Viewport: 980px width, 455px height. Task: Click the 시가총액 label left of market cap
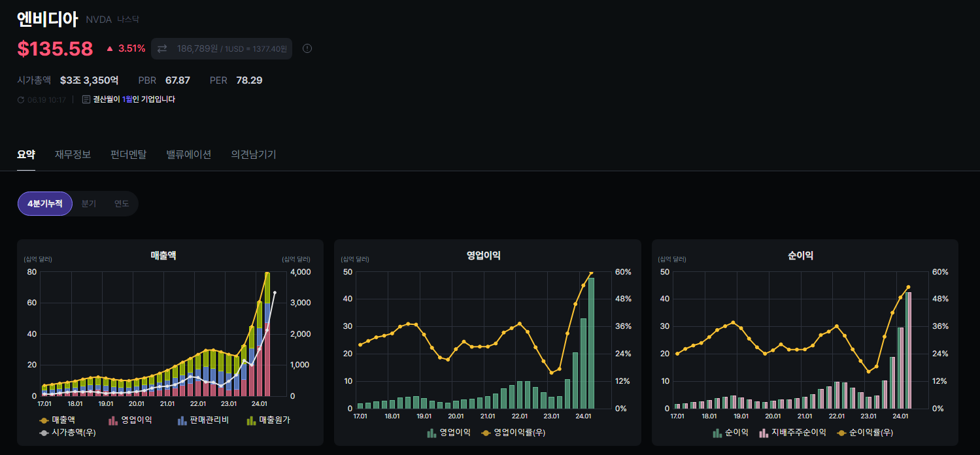point(34,80)
